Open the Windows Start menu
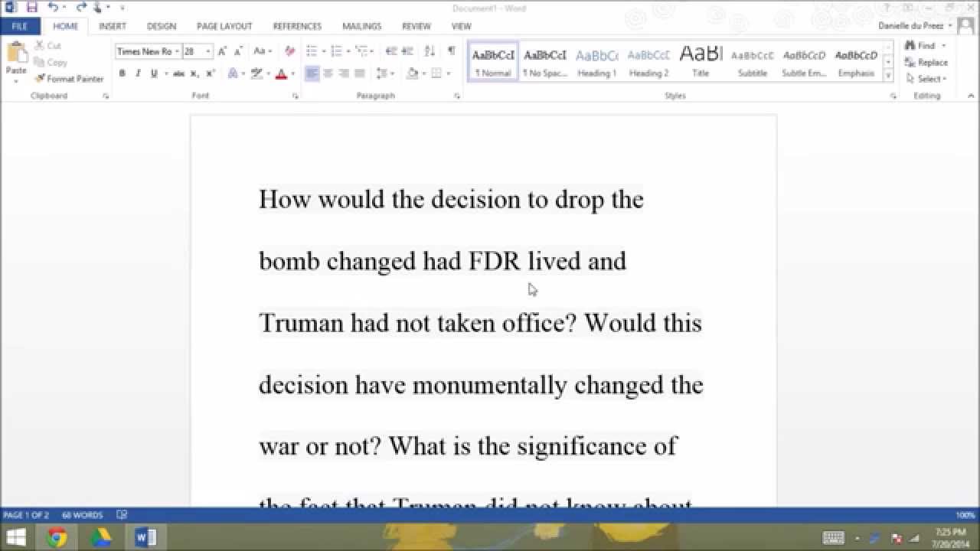 click(x=15, y=537)
